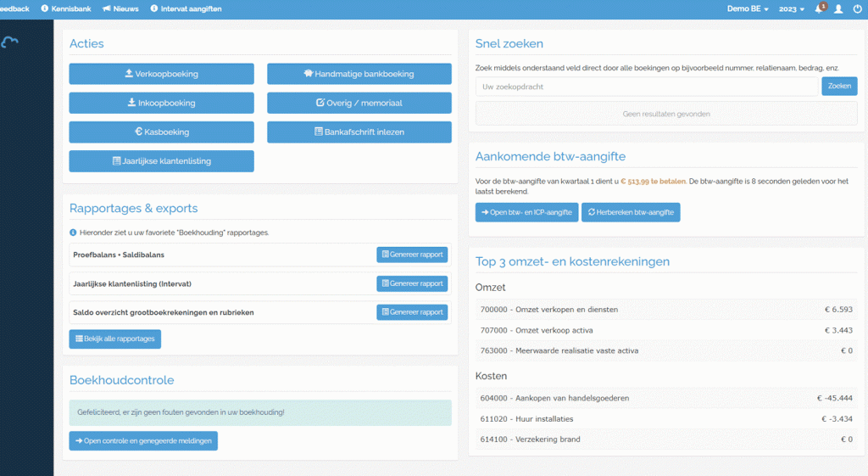Create an Inkoopboeking

point(161,103)
